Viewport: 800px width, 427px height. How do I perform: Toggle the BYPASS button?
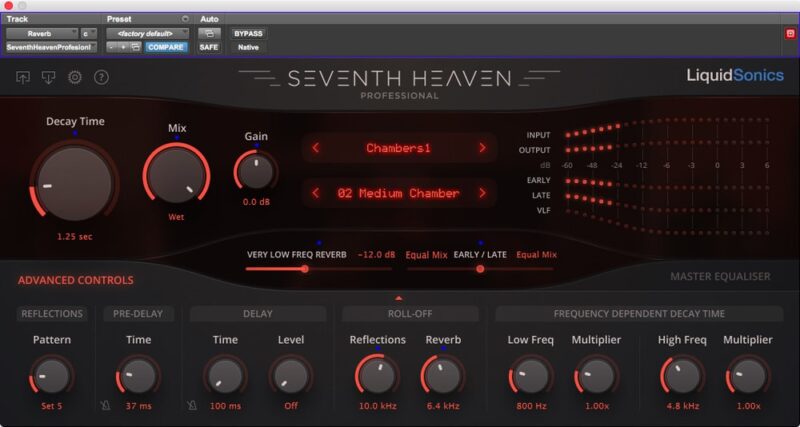tap(248, 34)
